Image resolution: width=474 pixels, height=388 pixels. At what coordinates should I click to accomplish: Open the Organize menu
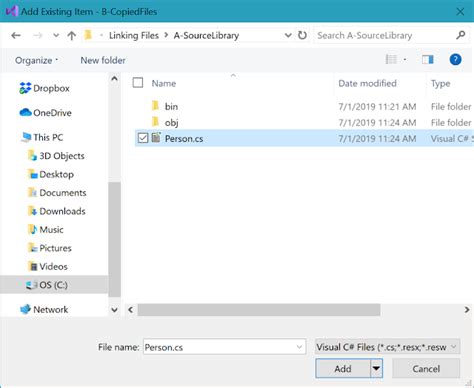click(x=36, y=60)
